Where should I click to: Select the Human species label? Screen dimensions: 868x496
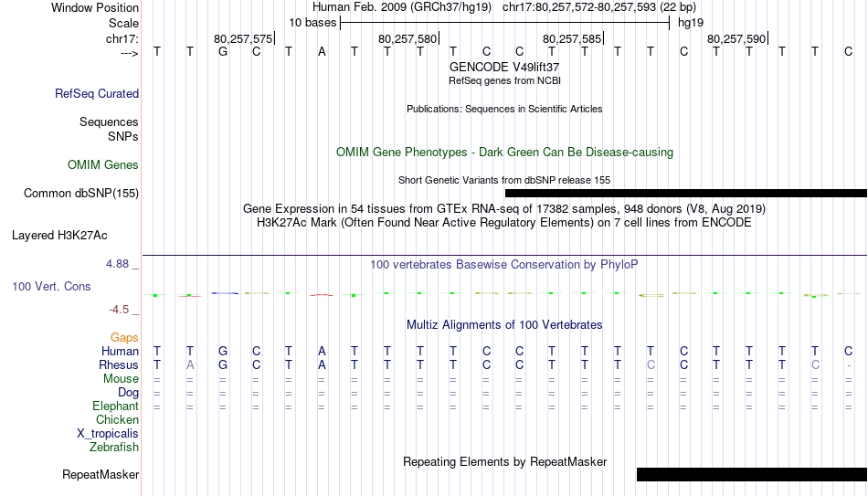pyautogui.click(x=120, y=351)
